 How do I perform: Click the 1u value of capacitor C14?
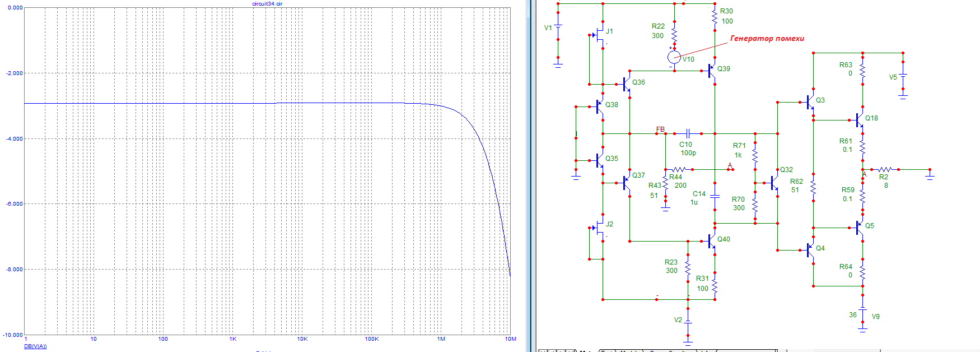click(694, 202)
